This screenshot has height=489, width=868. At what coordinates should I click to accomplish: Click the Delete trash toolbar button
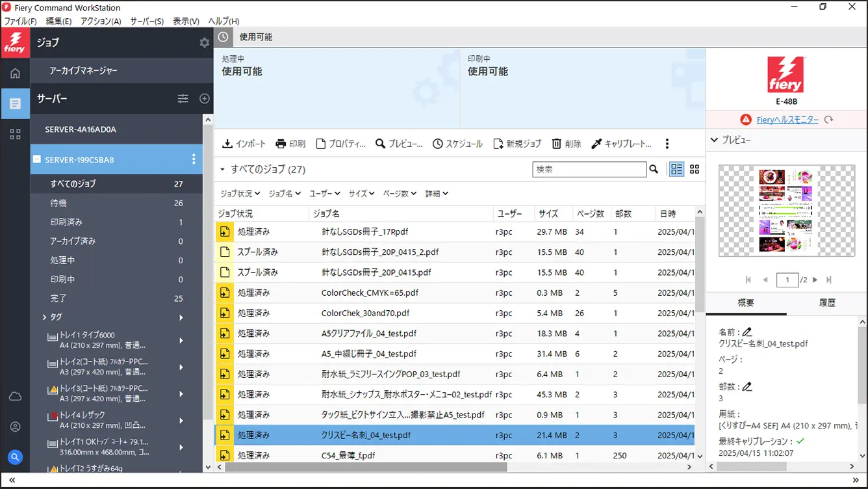click(567, 144)
